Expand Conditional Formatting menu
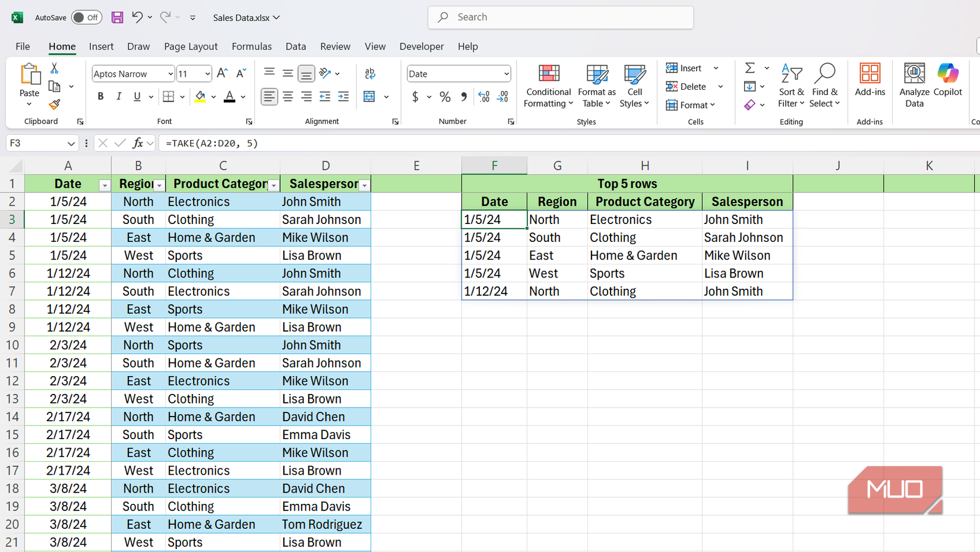 click(x=548, y=86)
